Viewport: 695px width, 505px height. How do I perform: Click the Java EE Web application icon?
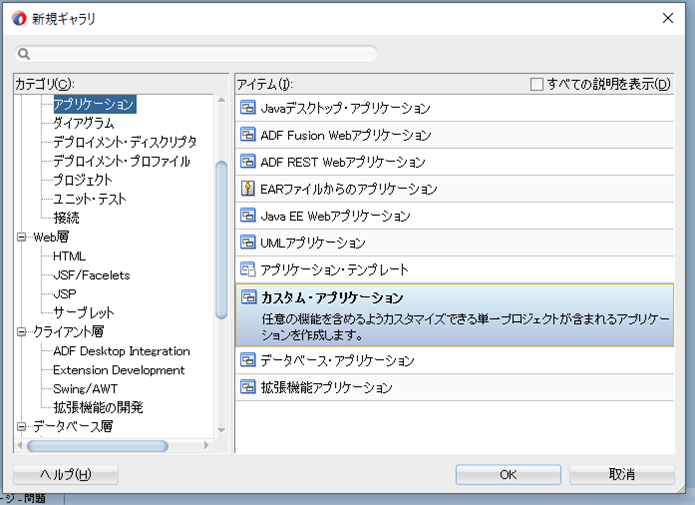(248, 216)
